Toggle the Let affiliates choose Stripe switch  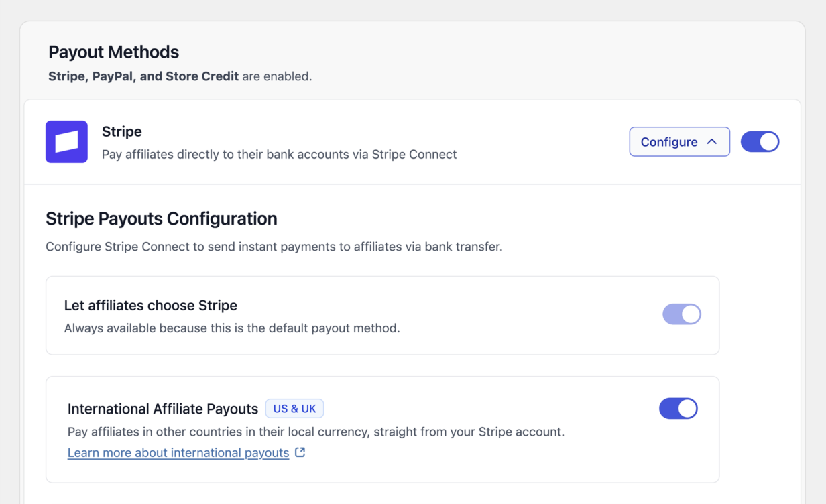[682, 314]
